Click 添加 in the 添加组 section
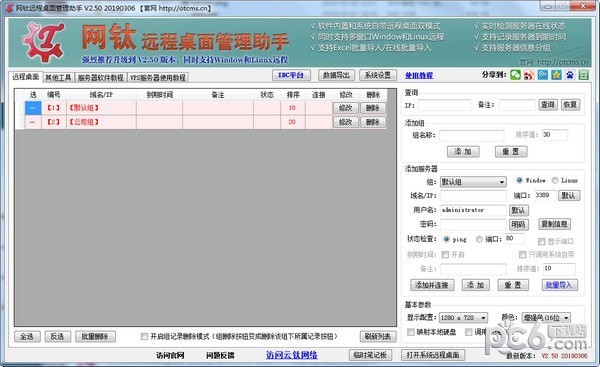Image resolution: width=600 pixels, height=367 pixels. [463, 152]
